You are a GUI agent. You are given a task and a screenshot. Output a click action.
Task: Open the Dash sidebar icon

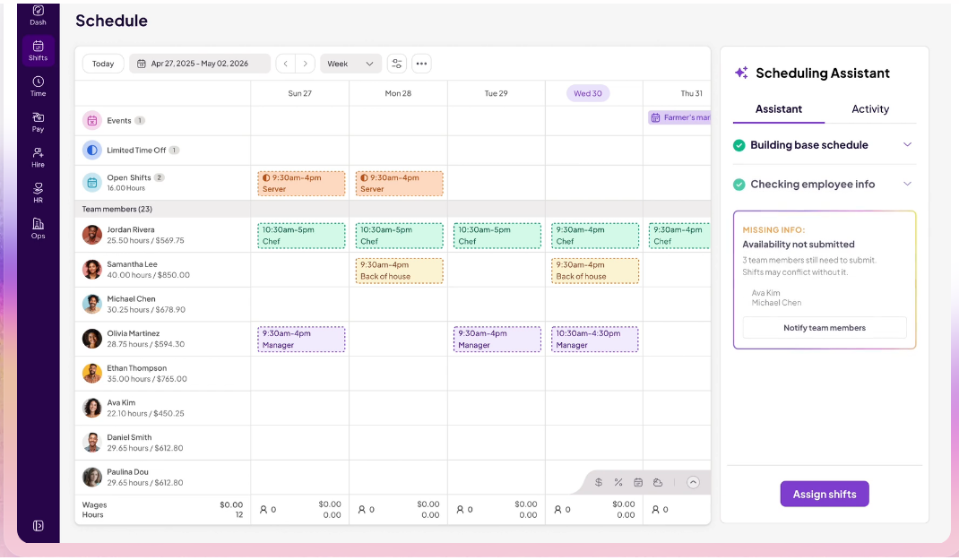(x=38, y=11)
